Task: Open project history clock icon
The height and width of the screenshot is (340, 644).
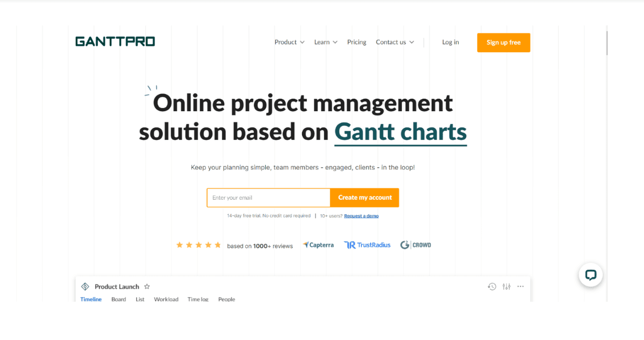Action: (x=492, y=287)
